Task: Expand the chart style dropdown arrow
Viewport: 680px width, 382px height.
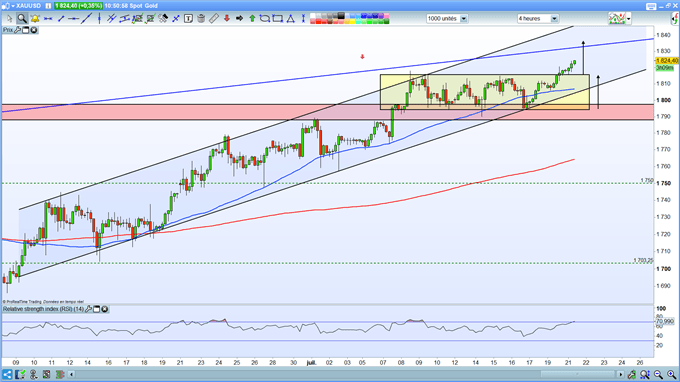Action: click(x=628, y=19)
